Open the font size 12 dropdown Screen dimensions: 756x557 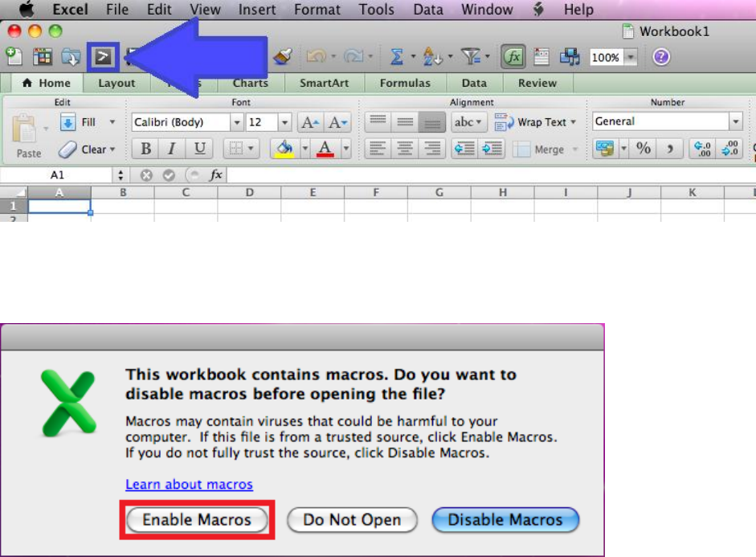click(x=284, y=122)
